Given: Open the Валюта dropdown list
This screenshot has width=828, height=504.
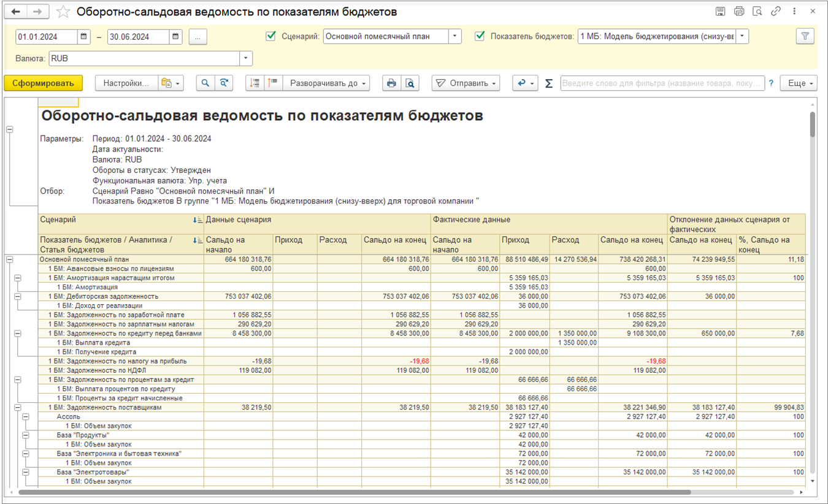Looking at the screenshot, I should [x=245, y=58].
